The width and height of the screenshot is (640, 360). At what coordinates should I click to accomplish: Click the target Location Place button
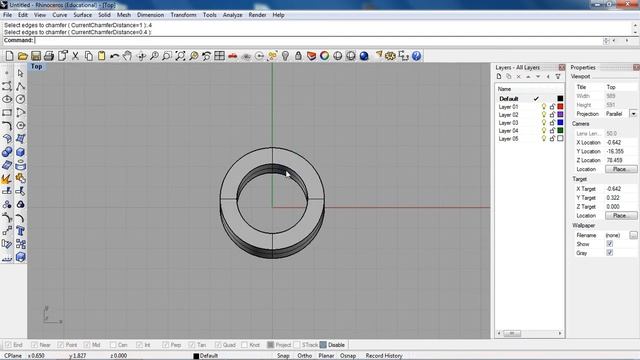621,216
